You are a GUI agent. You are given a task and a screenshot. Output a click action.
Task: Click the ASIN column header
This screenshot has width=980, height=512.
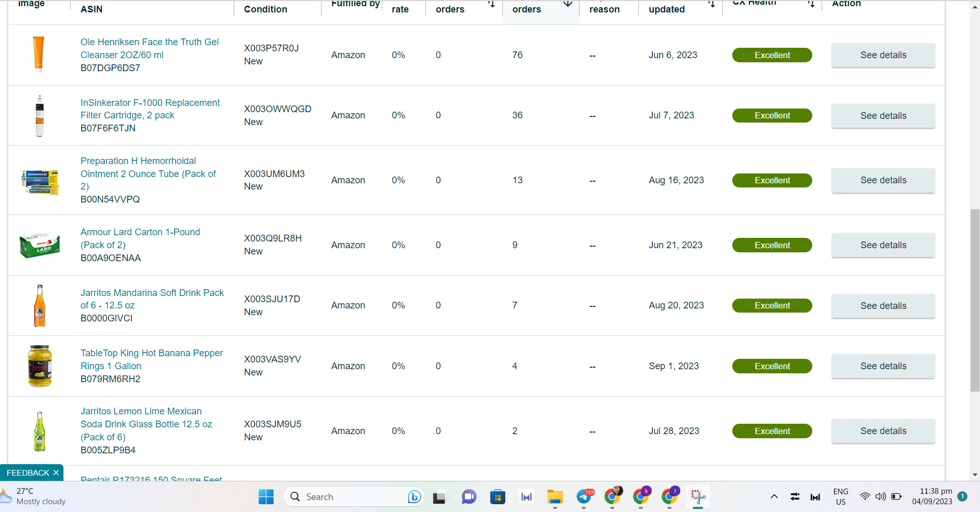pyautogui.click(x=91, y=9)
